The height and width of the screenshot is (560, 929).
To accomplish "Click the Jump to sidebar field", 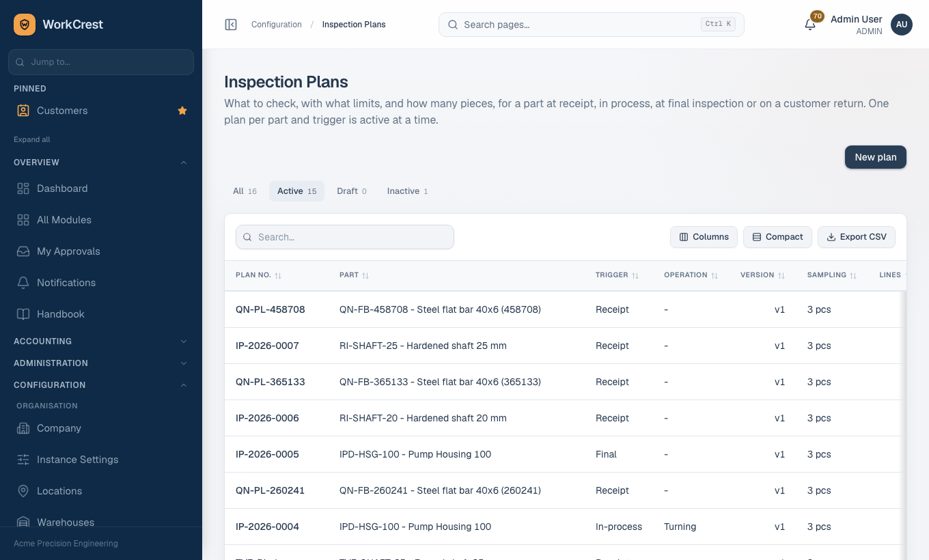I will click(x=101, y=62).
